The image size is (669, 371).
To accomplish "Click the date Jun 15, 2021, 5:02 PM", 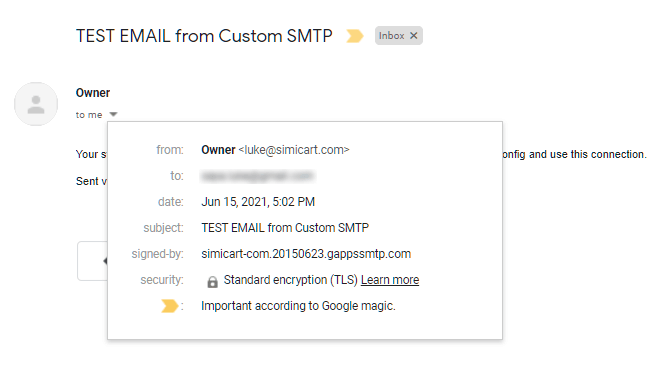I will pos(258,202).
